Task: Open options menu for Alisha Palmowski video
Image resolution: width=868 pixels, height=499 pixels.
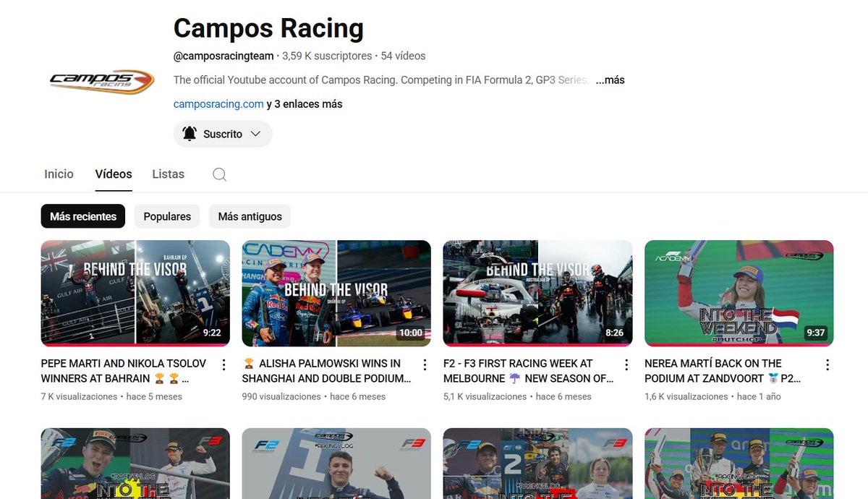Action: (425, 364)
